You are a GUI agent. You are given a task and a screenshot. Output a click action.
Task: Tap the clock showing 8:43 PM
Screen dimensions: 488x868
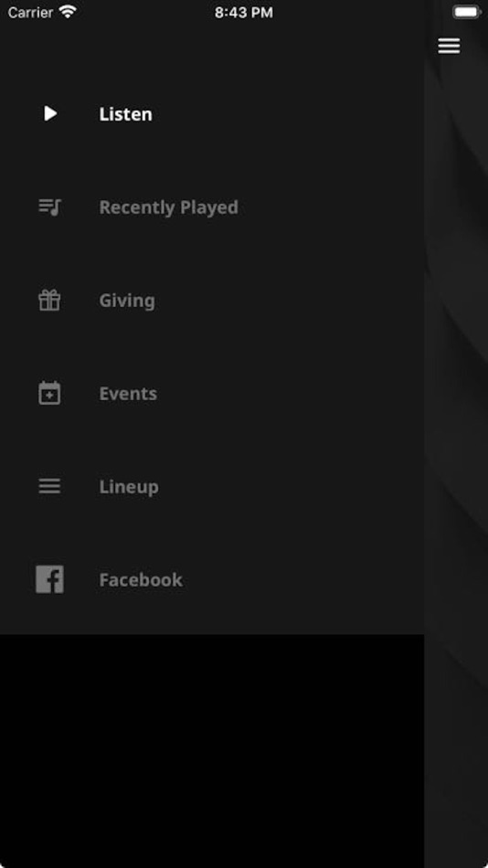click(x=244, y=13)
